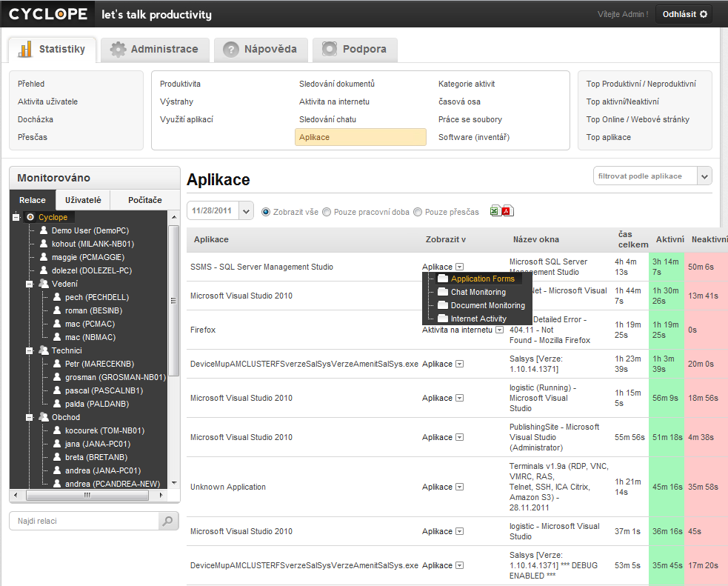Open the Využití aplikací link
This screenshot has height=586, width=728.
[x=186, y=119]
